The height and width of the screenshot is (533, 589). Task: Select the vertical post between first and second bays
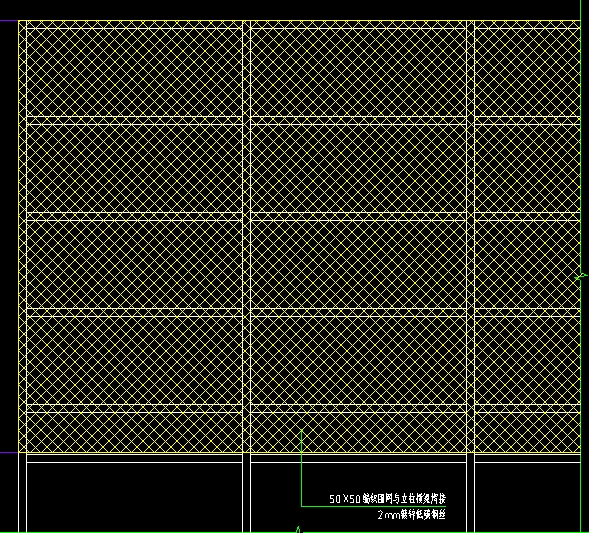click(246, 276)
